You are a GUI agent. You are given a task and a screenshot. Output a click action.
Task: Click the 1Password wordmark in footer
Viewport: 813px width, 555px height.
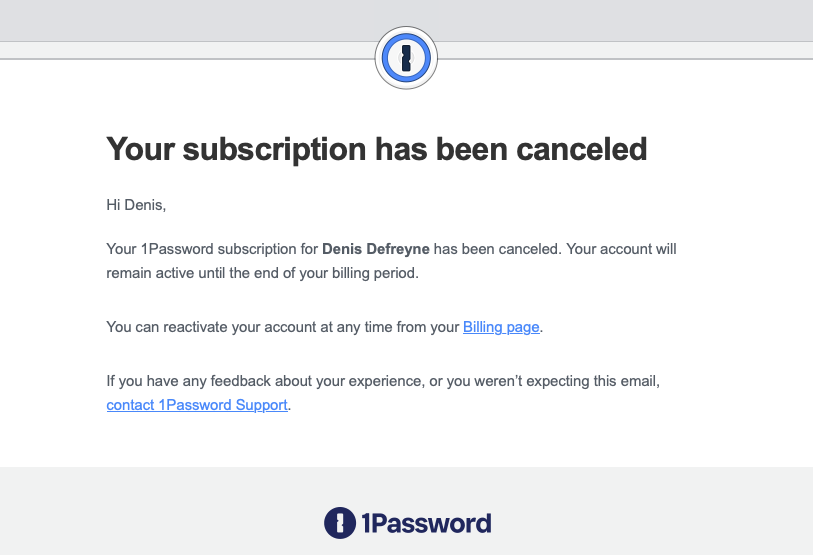click(x=426, y=523)
